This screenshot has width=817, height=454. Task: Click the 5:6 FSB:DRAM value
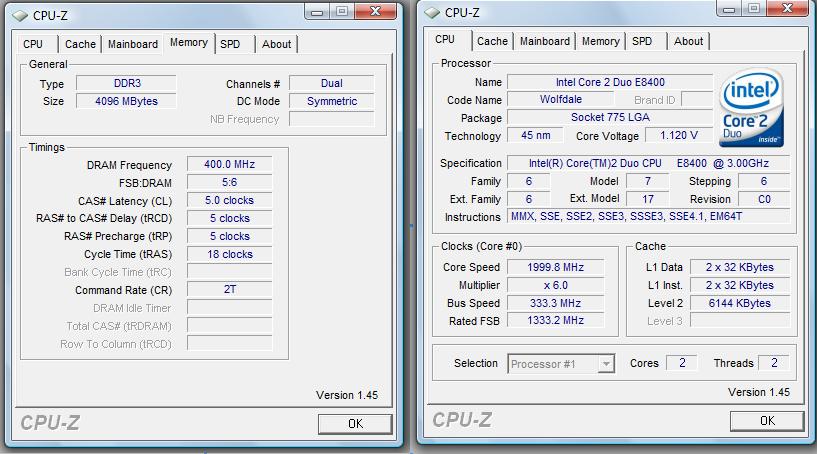(229, 182)
